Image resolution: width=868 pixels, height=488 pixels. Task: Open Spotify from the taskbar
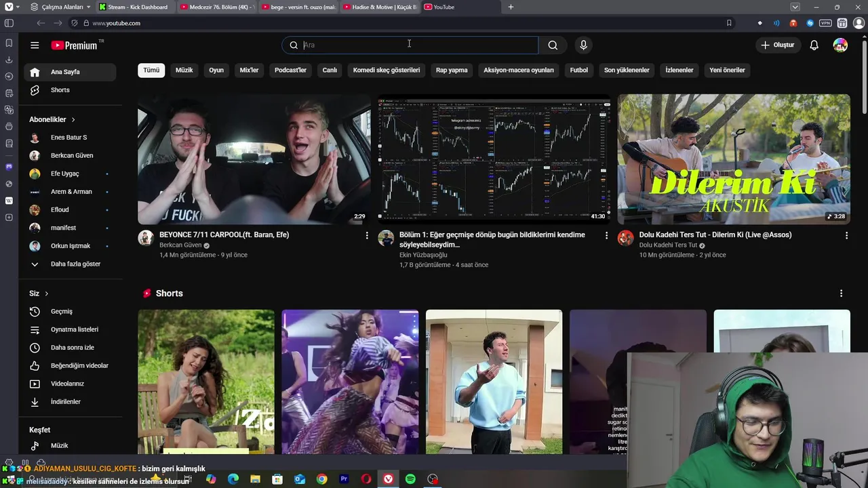pyautogui.click(x=410, y=479)
